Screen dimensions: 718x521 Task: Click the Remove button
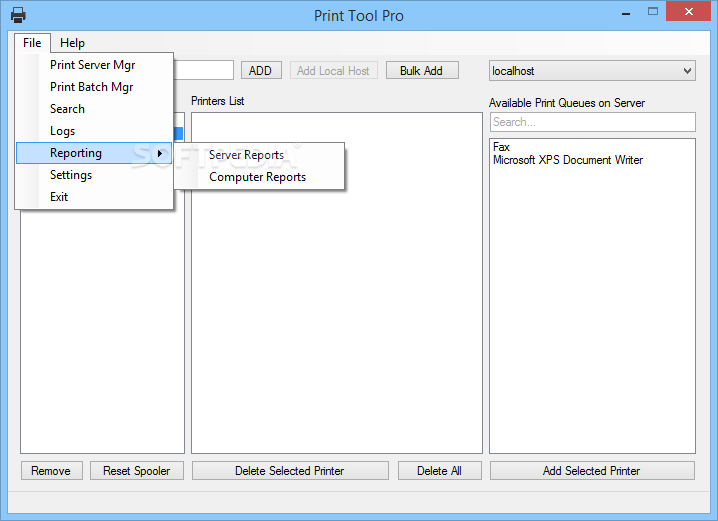(52, 471)
